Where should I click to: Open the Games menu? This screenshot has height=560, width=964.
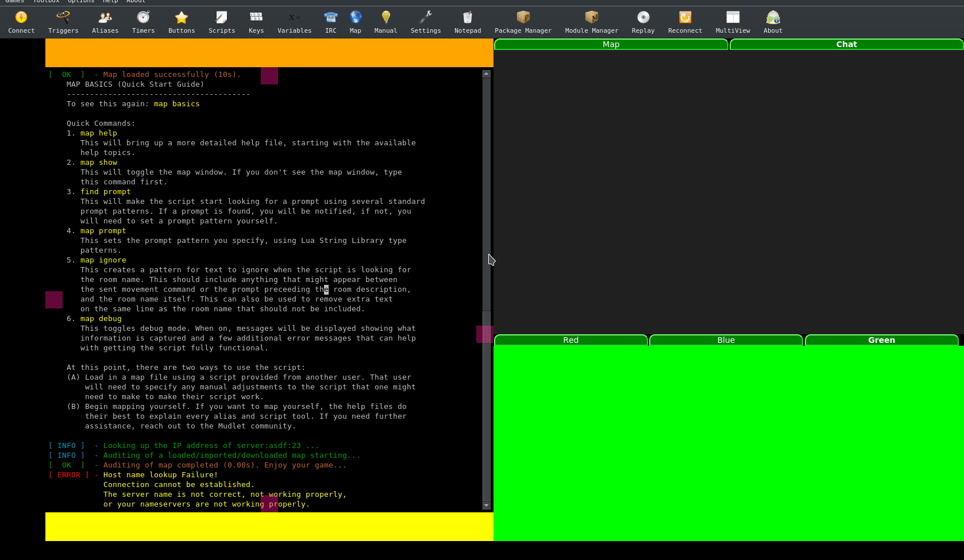tap(14, 2)
